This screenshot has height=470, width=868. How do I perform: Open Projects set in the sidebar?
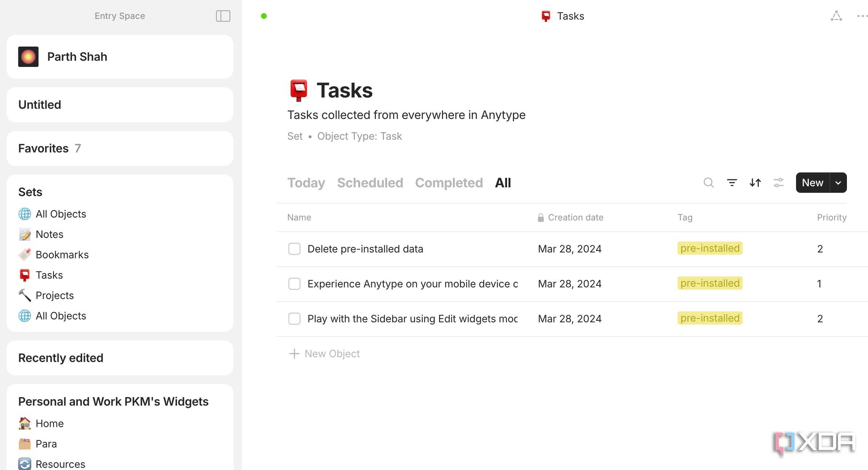[x=55, y=295]
